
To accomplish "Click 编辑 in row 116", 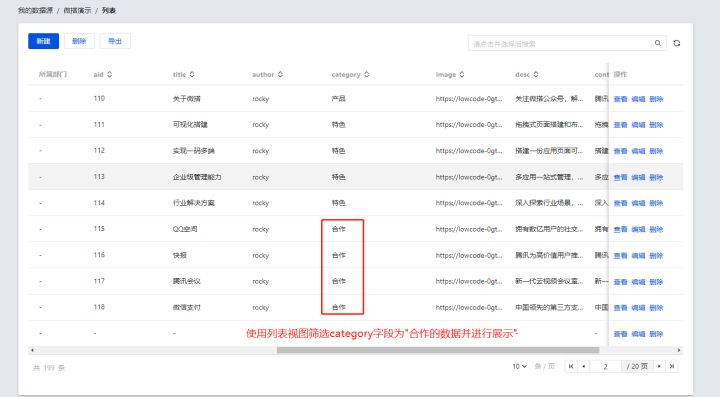I will [638, 256].
